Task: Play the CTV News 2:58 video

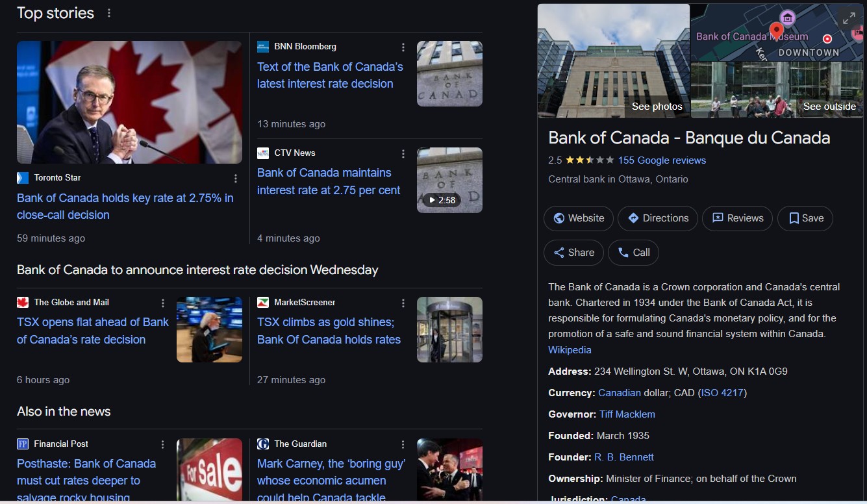Action: pos(442,200)
